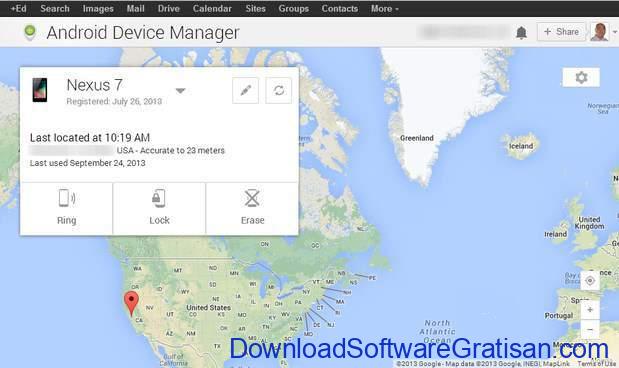Center map on my location
Screen dimensions: 619x368
coord(590,281)
